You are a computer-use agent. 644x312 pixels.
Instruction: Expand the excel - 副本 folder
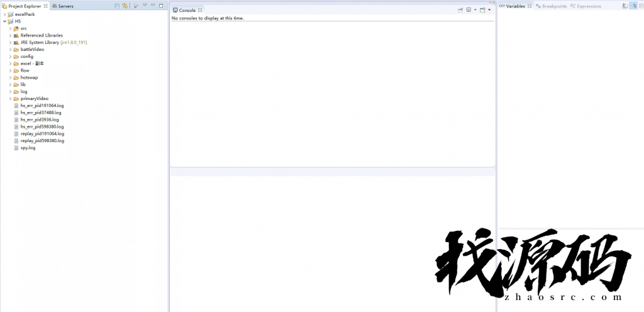click(10, 64)
